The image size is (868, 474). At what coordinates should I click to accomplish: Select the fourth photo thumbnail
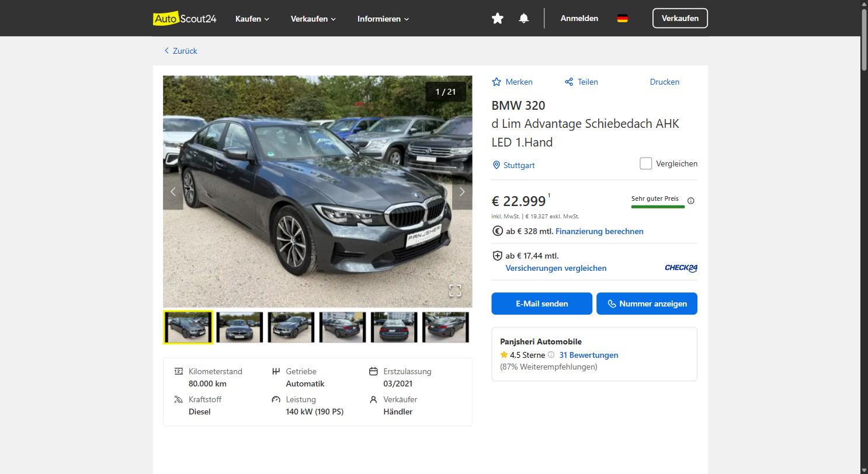click(342, 327)
